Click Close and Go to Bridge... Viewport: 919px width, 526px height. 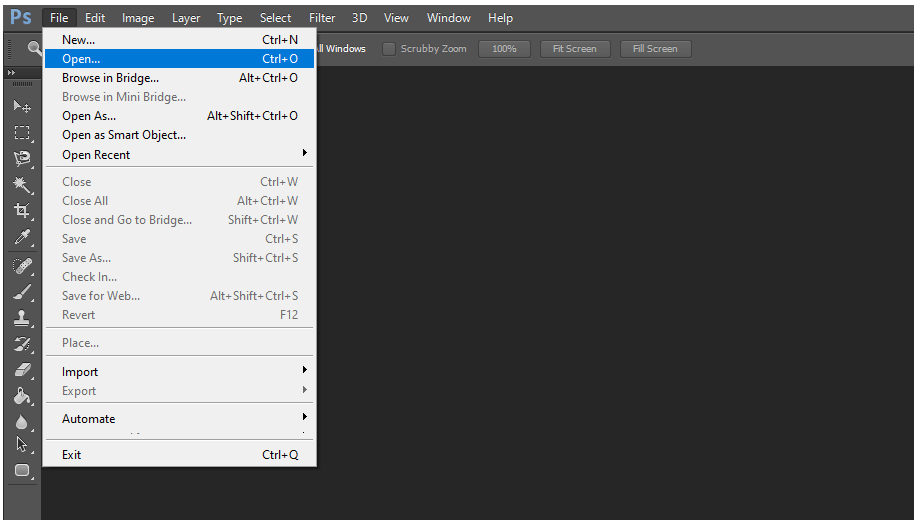179,220
